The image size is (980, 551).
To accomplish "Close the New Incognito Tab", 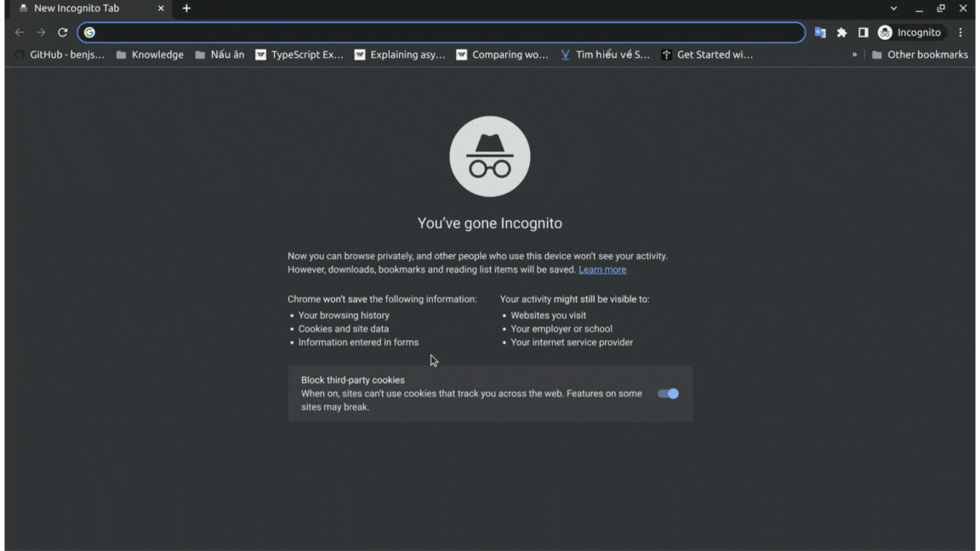I will (x=161, y=9).
